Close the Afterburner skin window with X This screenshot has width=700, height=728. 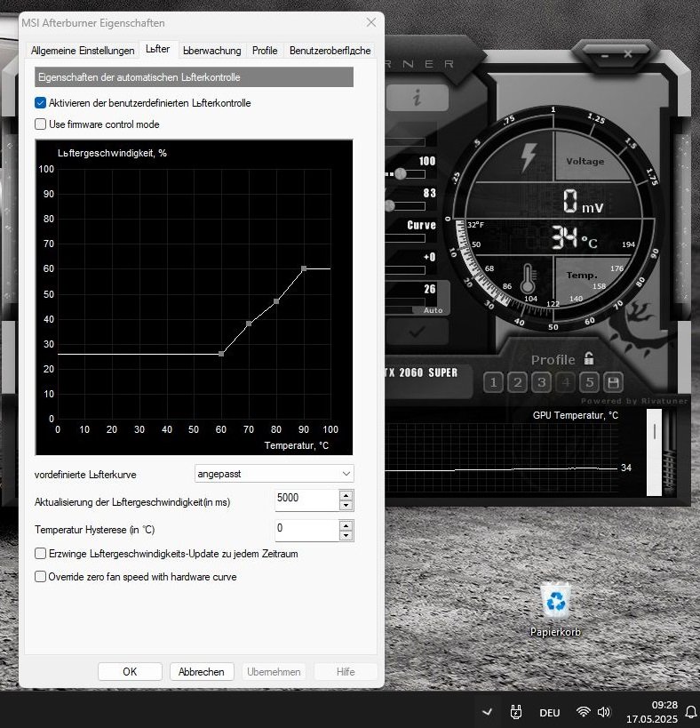click(x=628, y=54)
